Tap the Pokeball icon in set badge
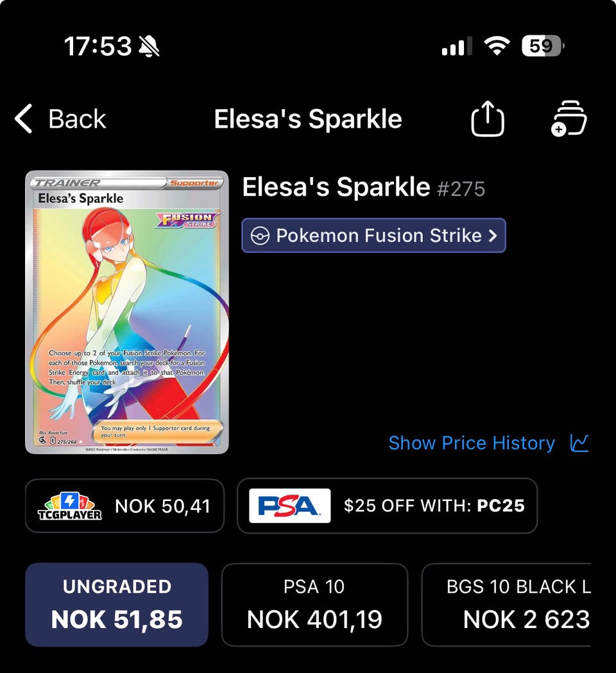The height and width of the screenshot is (673, 616). coord(259,235)
